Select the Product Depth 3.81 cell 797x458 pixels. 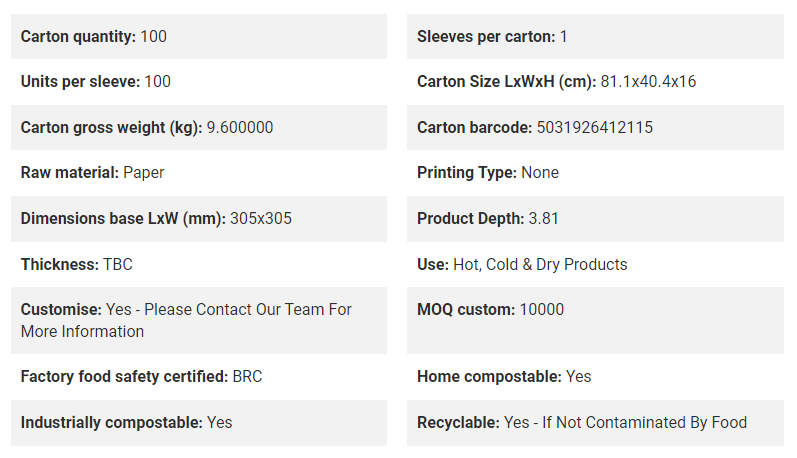tap(595, 219)
